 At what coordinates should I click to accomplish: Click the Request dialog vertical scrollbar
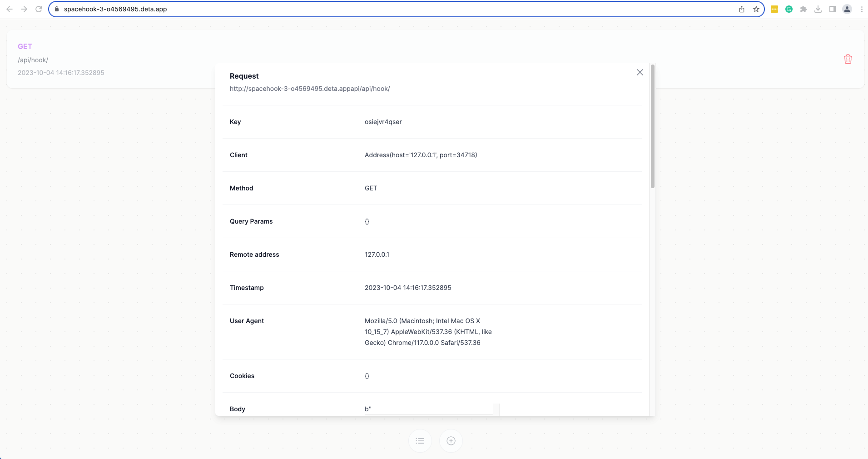[652, 127]
